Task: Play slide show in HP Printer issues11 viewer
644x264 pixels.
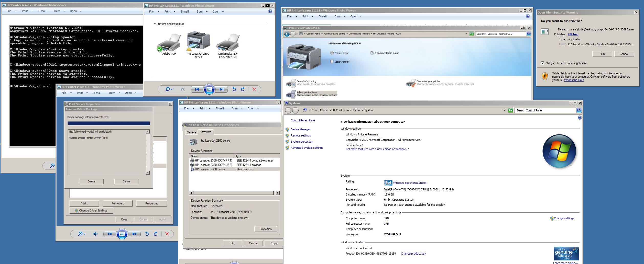Action: click(x=122, y=234)
